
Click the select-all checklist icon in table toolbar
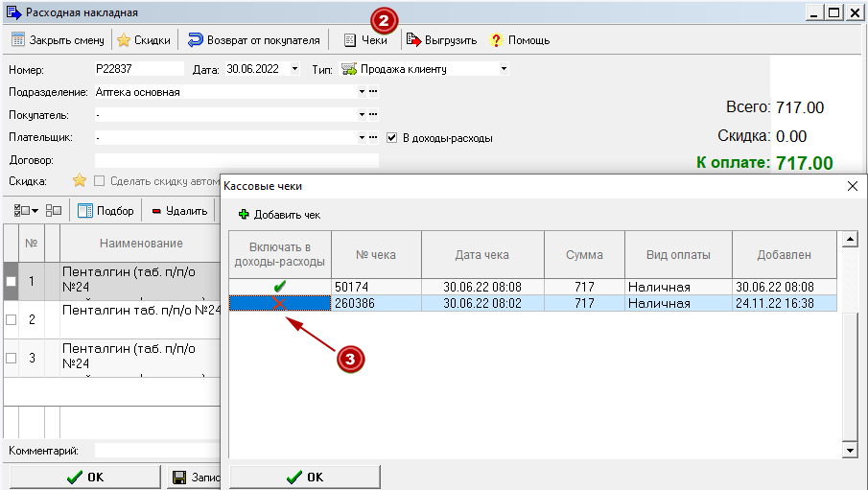pyautogui.click(x=22, y=210)
